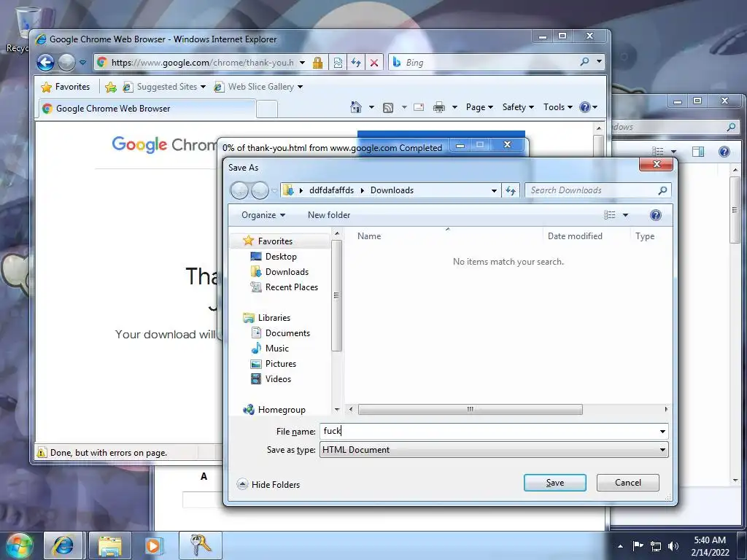Open the File name dropdown arrow
Screen dimensions: 747x560
[x=662, y=432]
